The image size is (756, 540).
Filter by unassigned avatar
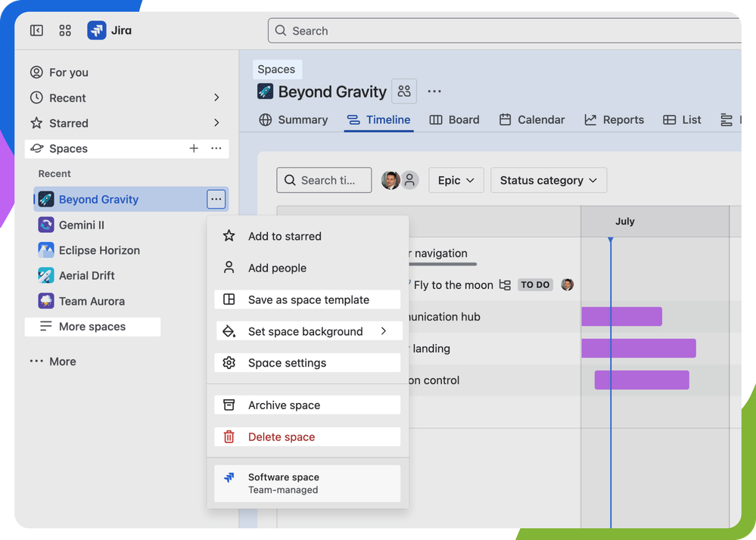(410, 180)
